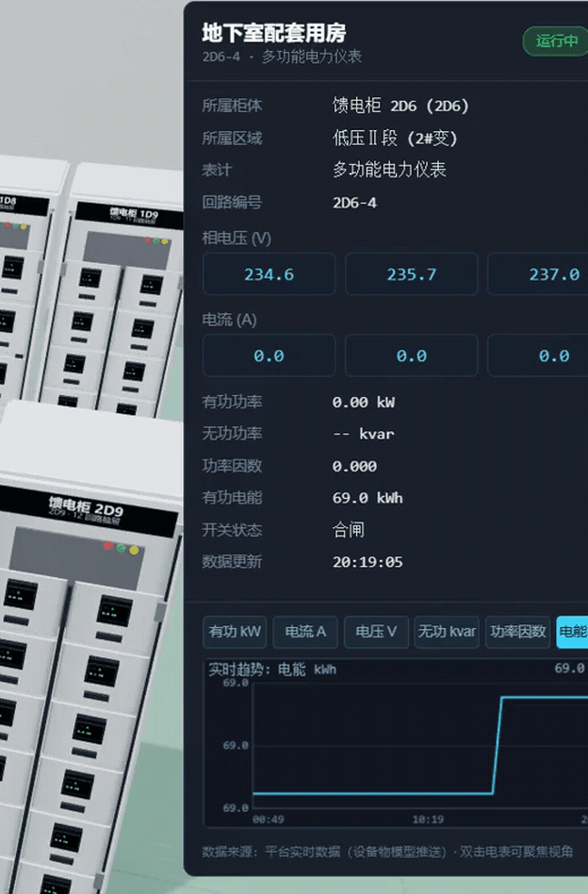Click switch state value 合闸

point(348,530)
